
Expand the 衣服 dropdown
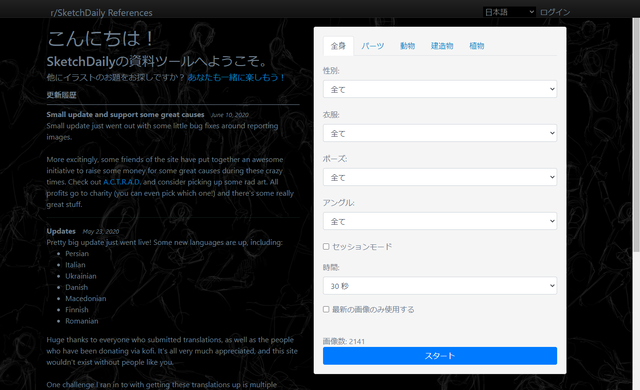tap(440, 133)
